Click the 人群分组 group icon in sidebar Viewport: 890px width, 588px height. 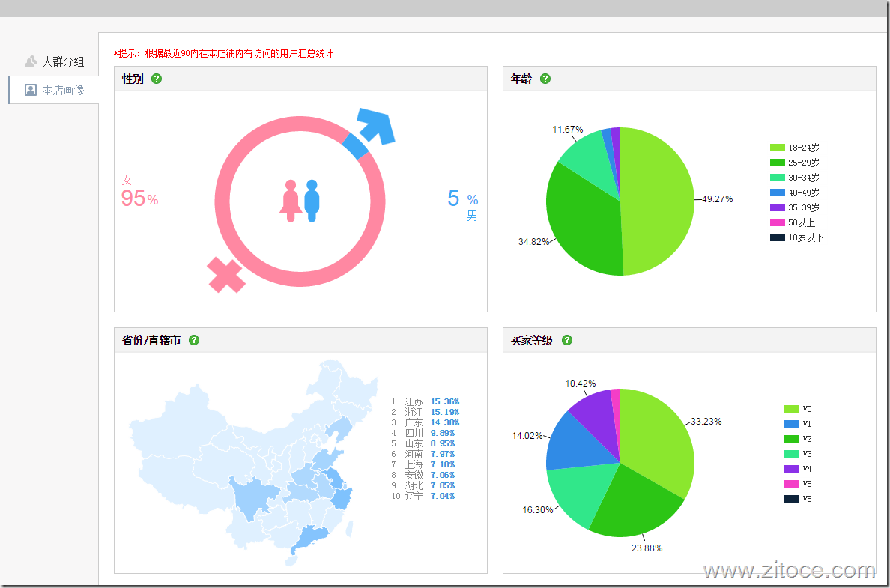click(x=30, y=61)
